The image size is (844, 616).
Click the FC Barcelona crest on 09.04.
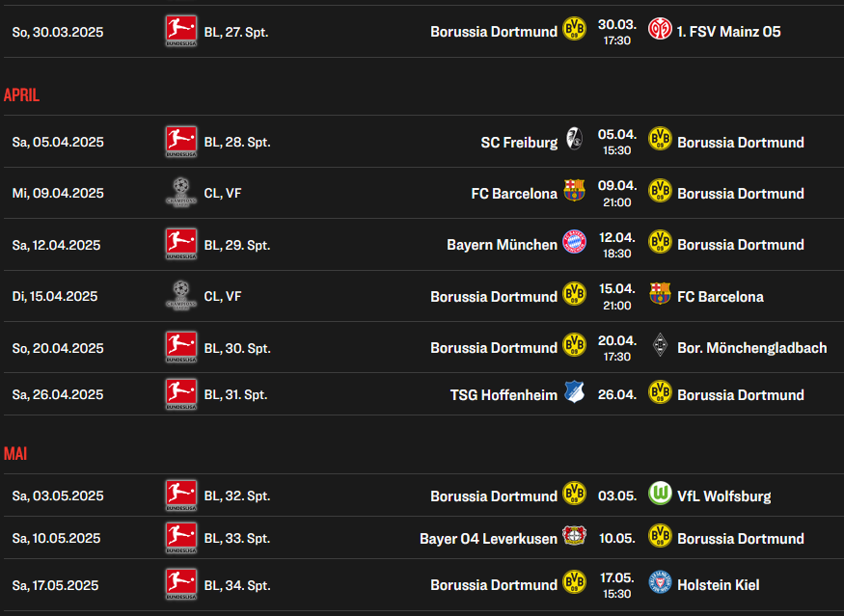click(574, 191)
